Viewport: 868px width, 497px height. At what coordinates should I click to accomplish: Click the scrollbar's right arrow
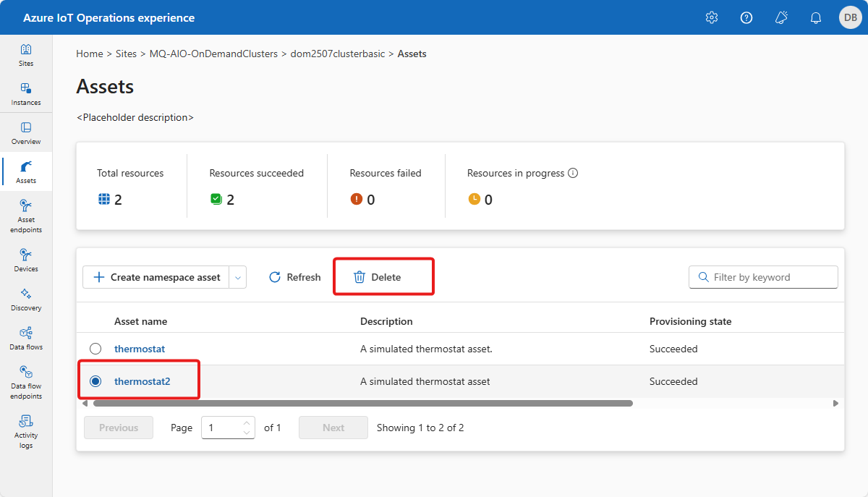pos(835,403)
